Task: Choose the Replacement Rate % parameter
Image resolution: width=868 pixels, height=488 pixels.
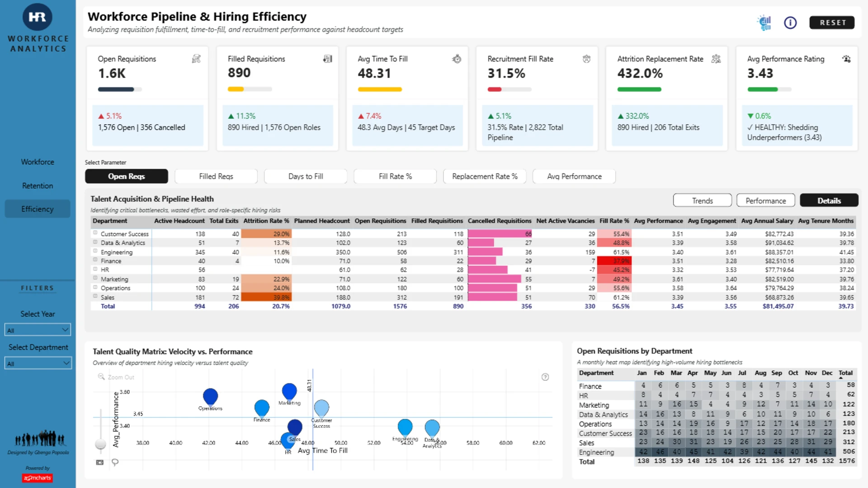Action: [485, 176]
